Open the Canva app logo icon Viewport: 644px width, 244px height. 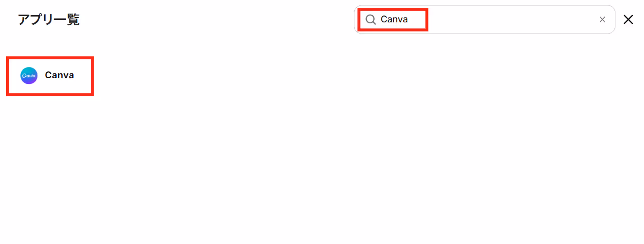coord(29,76)
